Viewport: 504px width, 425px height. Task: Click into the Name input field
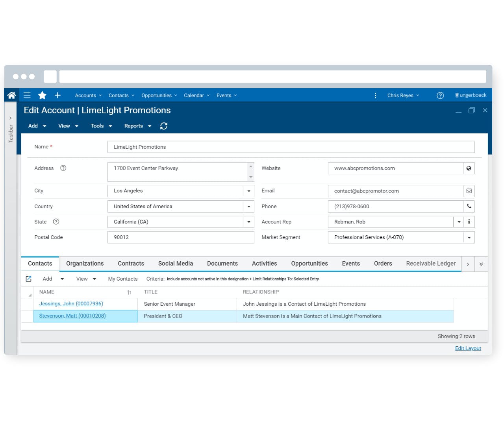(291, 147)
